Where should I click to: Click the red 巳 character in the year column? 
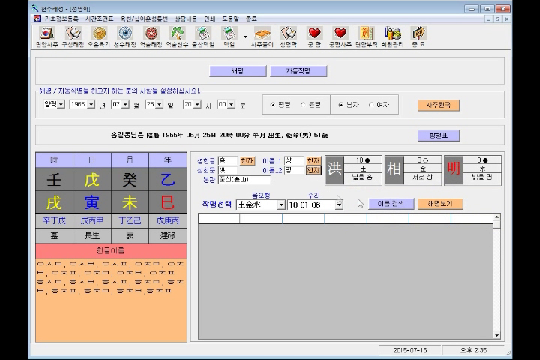coord(168,202)
